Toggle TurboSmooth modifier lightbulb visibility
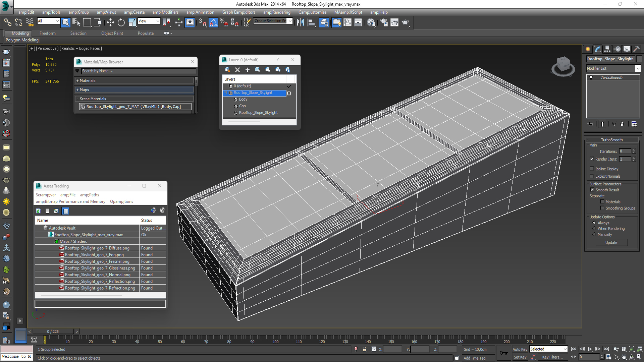The width and height of the screenshot is (644, 362). click(x=591, y=77)
